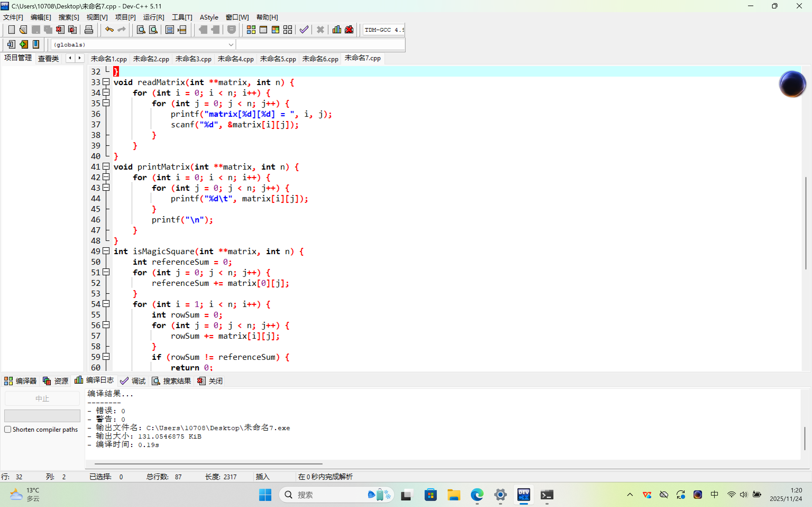Switch to the 未命名3.cpp tab
This screenshot has width=812, height=507.
[x=193, y=59]
